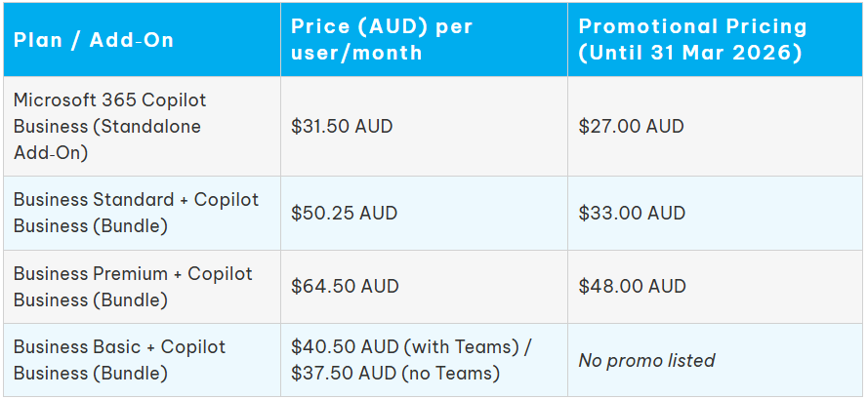Click the $33.00 AUD promotional price
The width and height of the screenshot is (868, 399).
pos(632,213)
